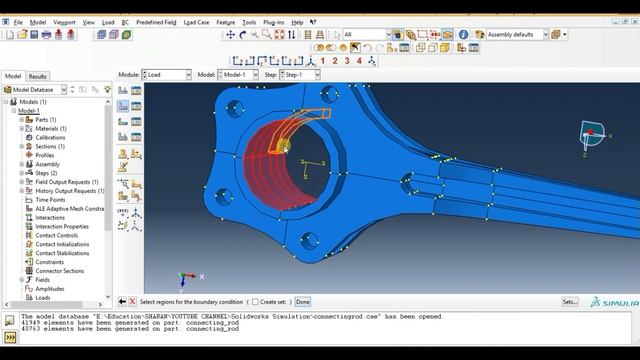Expand the Steps (2) tree node
Image resolution: width=640 pixels, height=360 pixels.
click(22, 173)
